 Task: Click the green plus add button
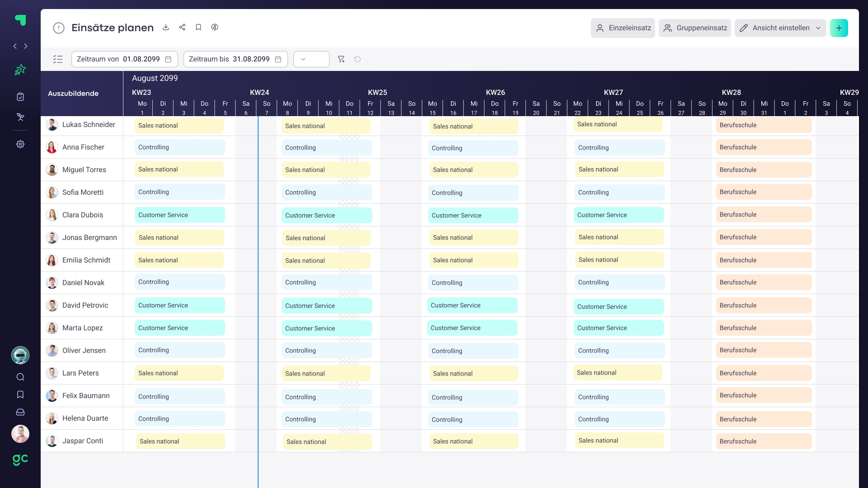click(839, 28)
